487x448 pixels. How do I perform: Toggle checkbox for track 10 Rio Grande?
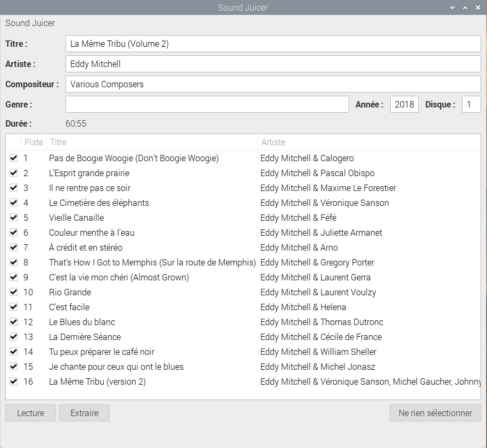tap(14, 292)
